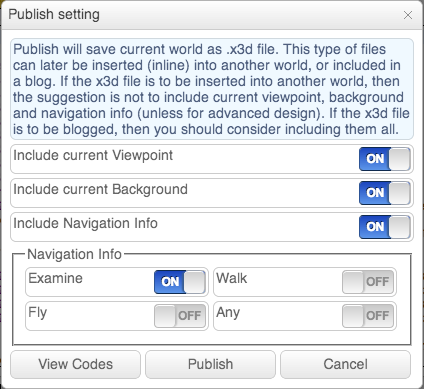424x389 pixels.
Task: Enable the Walk navigation toggle
Action: pyautogui.click(x=368, y=282)
